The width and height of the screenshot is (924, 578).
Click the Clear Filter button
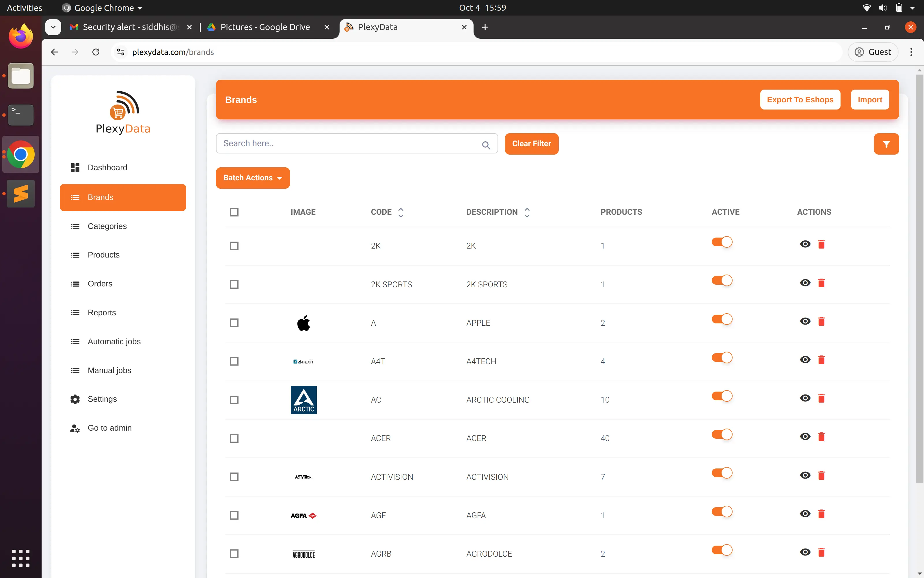click(x=531, y=144)
